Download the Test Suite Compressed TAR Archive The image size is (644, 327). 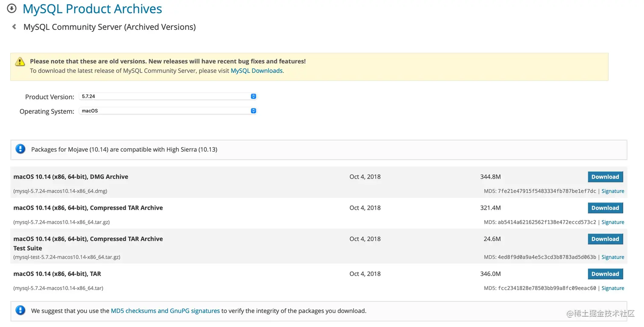[605, 239]
